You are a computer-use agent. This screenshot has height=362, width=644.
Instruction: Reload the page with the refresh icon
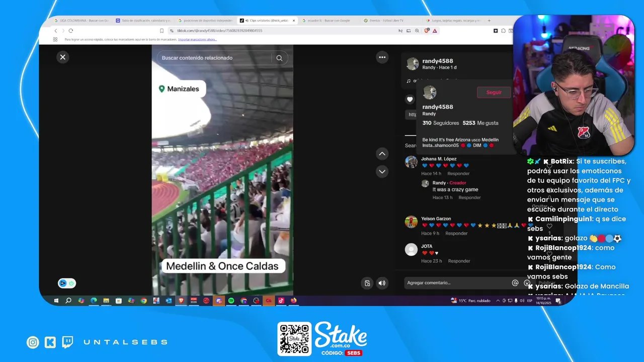[x=70, y=31]
